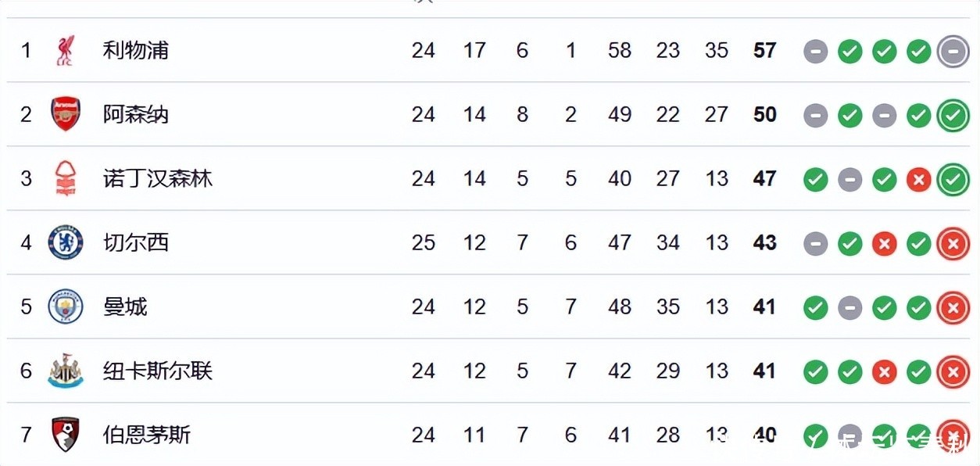Click Liverpool's latest highlighted draw icon
The width and height of the screenshot is (980, 466).
[x=953, y=52]
